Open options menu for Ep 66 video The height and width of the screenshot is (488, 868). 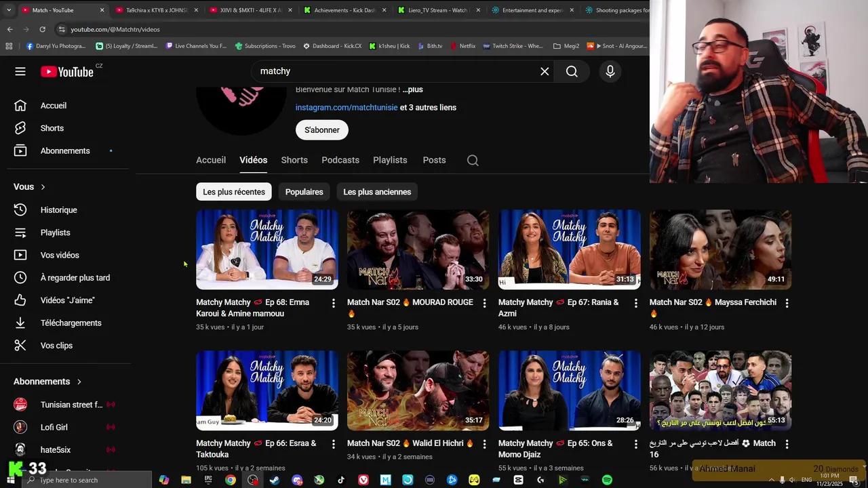tap(333, 444)
